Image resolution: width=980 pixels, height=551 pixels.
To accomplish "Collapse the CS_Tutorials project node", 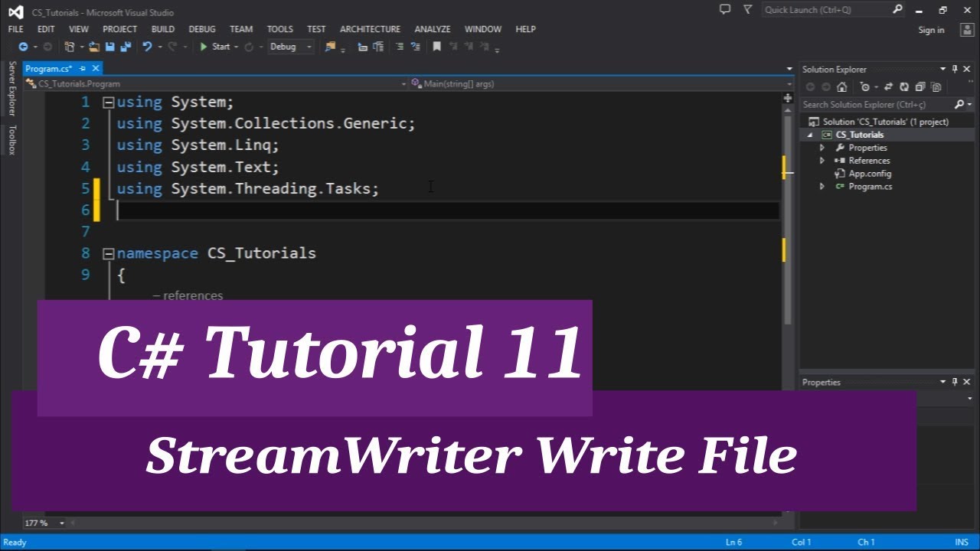I will 812,135.
